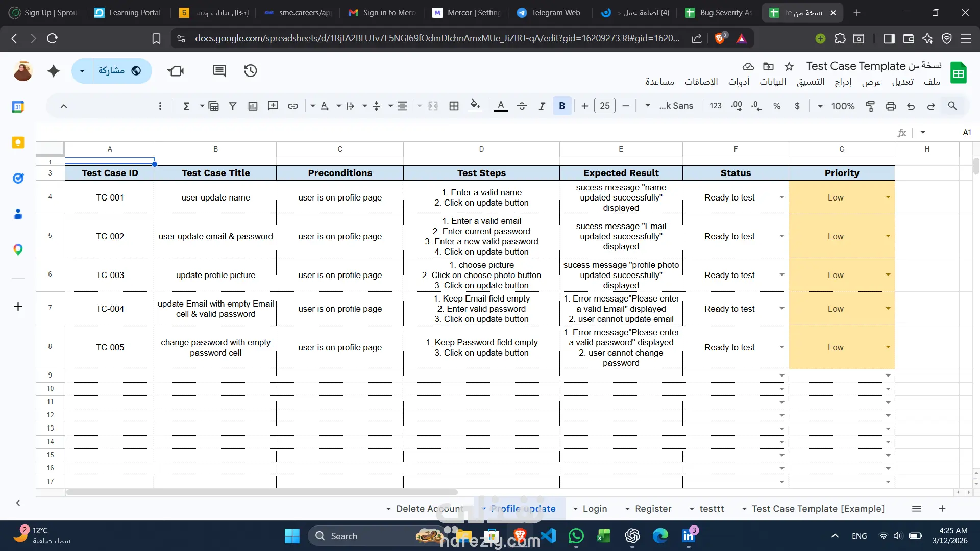Open the version history clock icon

[x=250, y=71]
